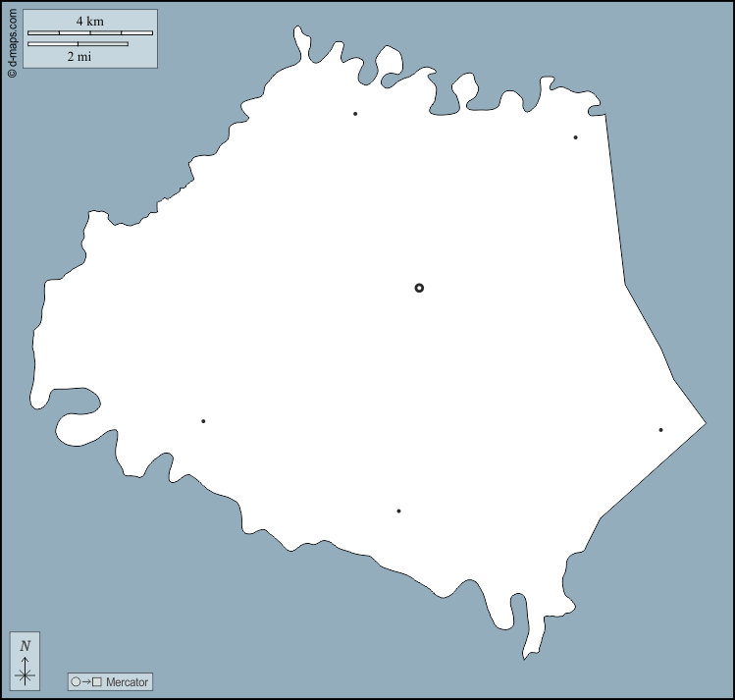
Task: Click the Mercator projection label
Action: click(127, 682)
